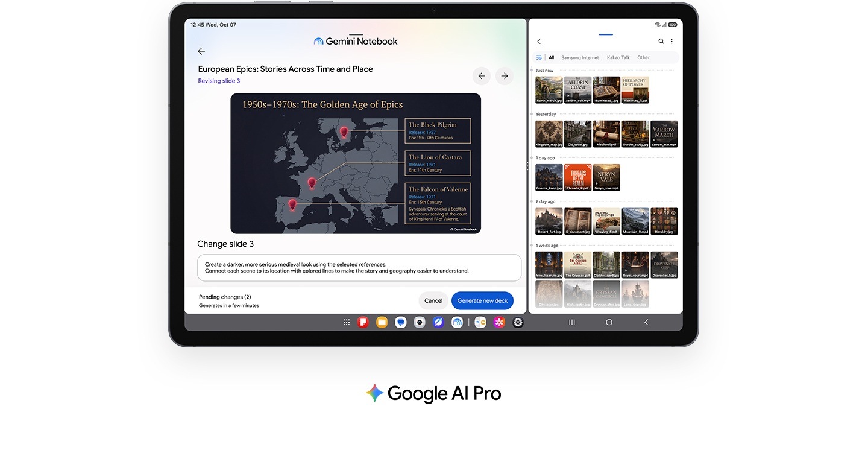
Task: Select The Black Pilgrim info card
Action: click(438, 131)
